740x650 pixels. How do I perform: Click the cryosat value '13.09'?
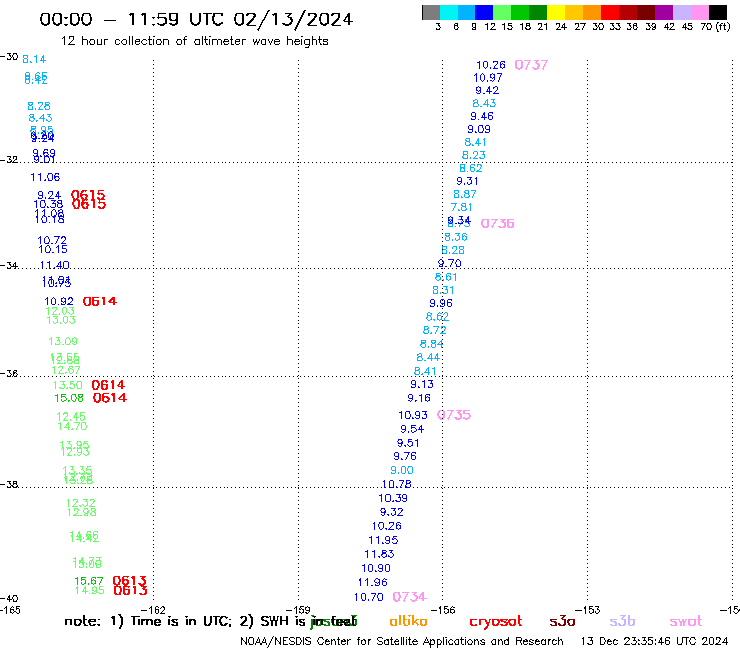click(x=63, y=341)
